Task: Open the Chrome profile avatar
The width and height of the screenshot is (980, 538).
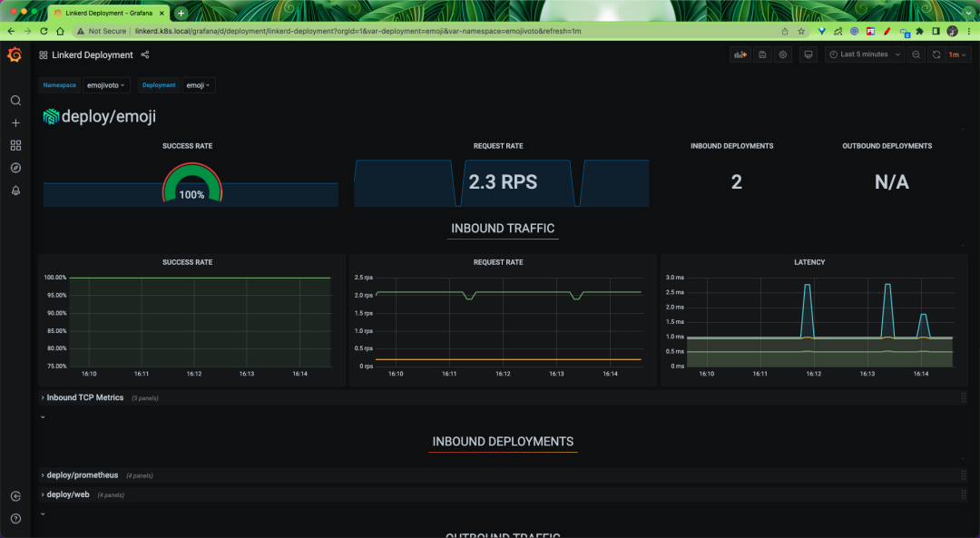Action: (x=952, y=31)
